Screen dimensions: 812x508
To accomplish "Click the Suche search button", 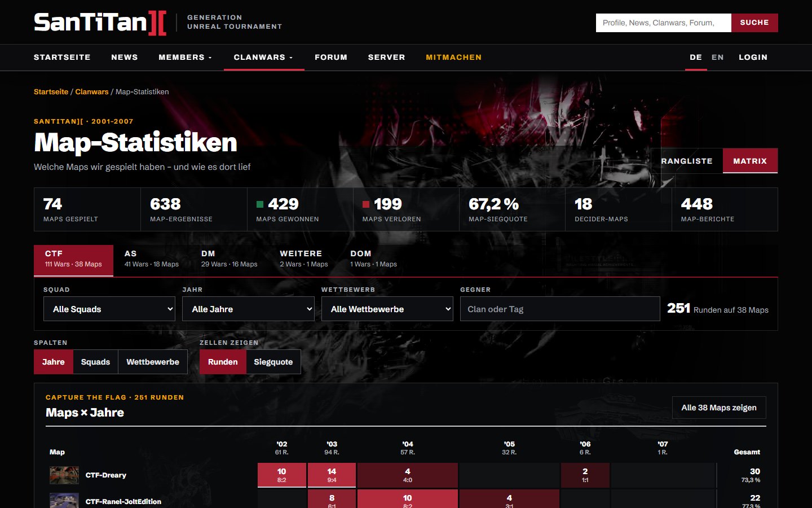I will point(754,23).
